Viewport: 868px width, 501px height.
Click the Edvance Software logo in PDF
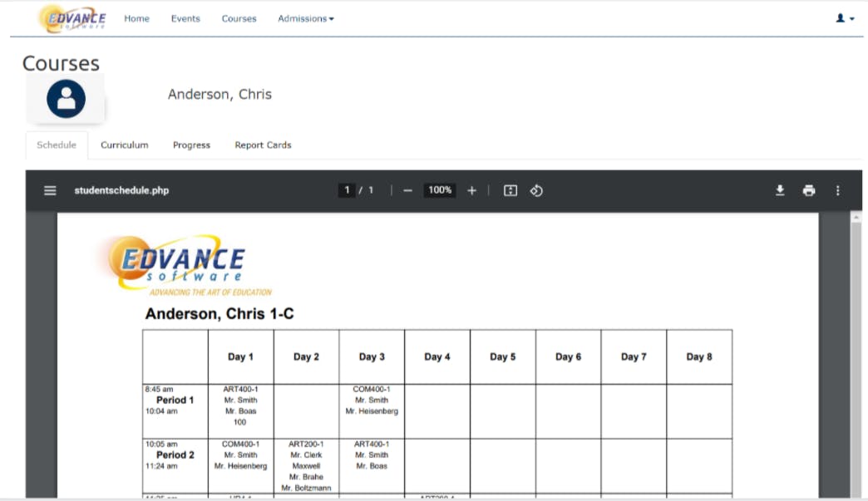[185, 265]
